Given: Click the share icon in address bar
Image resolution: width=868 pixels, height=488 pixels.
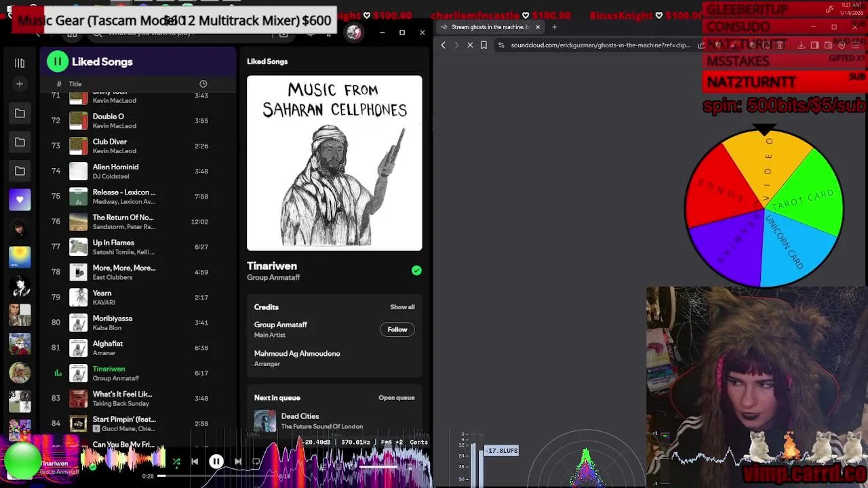Looking at the screenshot, I should coord(701,45).
